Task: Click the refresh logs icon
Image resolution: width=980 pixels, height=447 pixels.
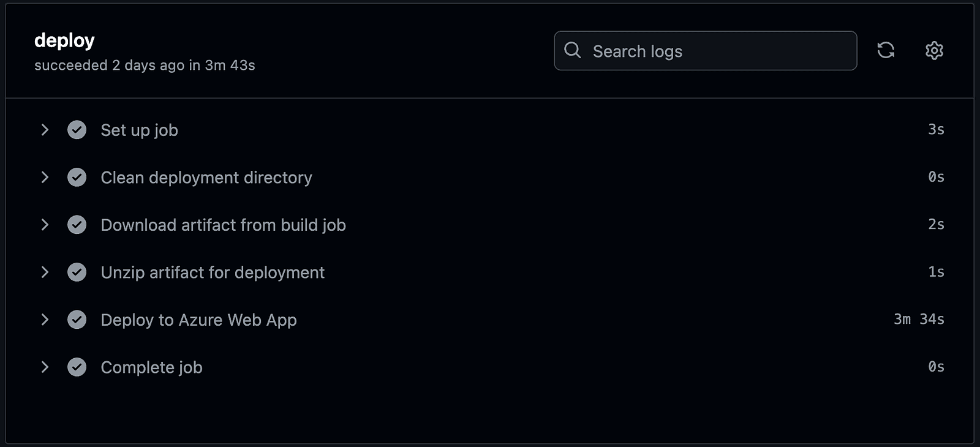Action: [886, 50]
